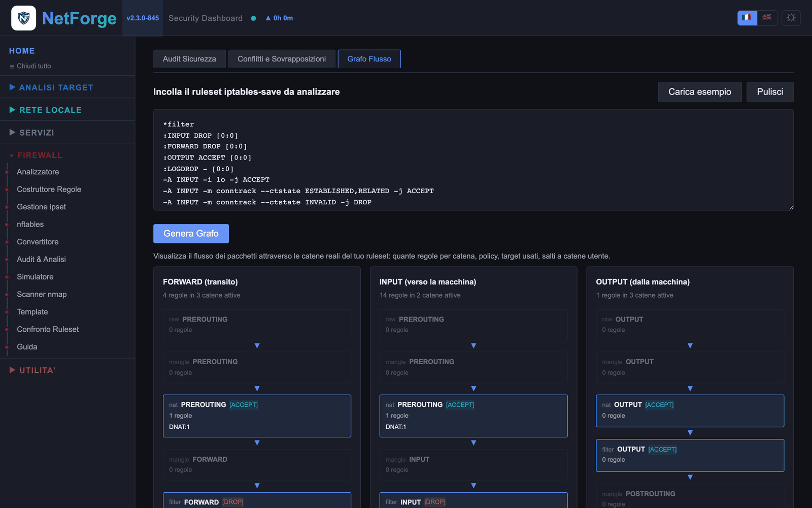This screenshot has height=508, width=812.
Task: Open the Audit Sicurezza tab
Action: pyautogui.click(x=189, y=59)
